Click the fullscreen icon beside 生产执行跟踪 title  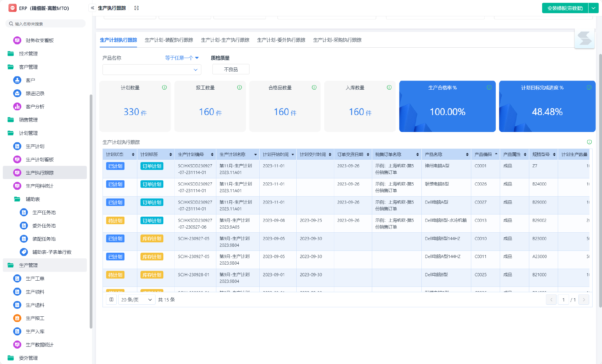coord(136,8)
